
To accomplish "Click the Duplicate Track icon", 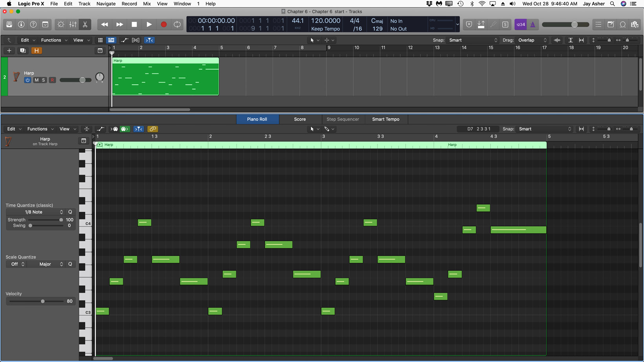I will pos(23,51).
